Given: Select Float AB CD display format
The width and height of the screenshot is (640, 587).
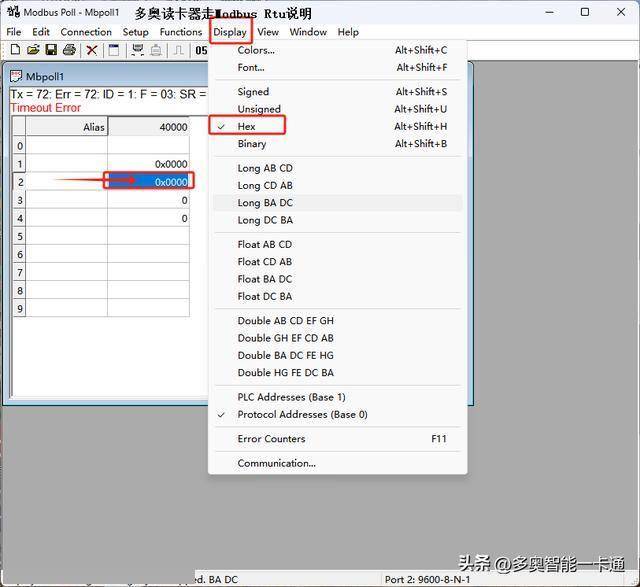Looking at the screenshot, I should click(265, 244).
